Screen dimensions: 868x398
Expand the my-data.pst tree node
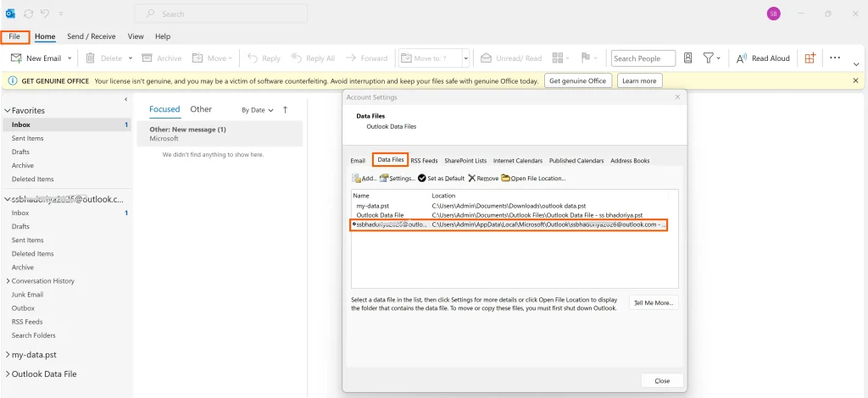click(x=8, y=355)
